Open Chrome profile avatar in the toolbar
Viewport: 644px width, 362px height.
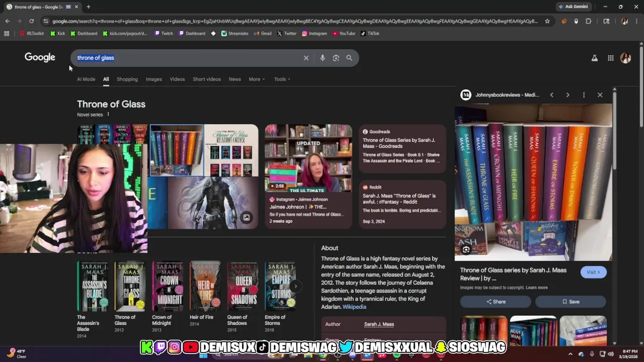click(x=624, y=21)
